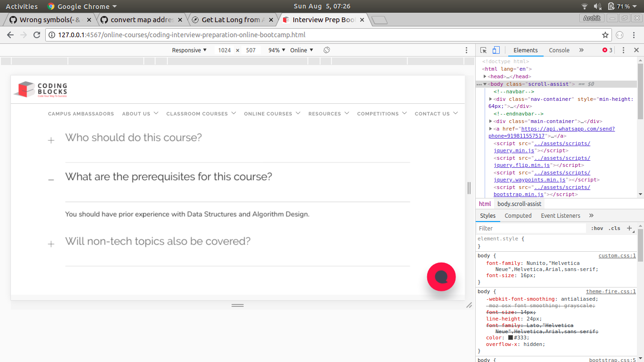The image size is (644, 362).
Task: Open Campus Ambassadors nav link
Action: (81, 114)
